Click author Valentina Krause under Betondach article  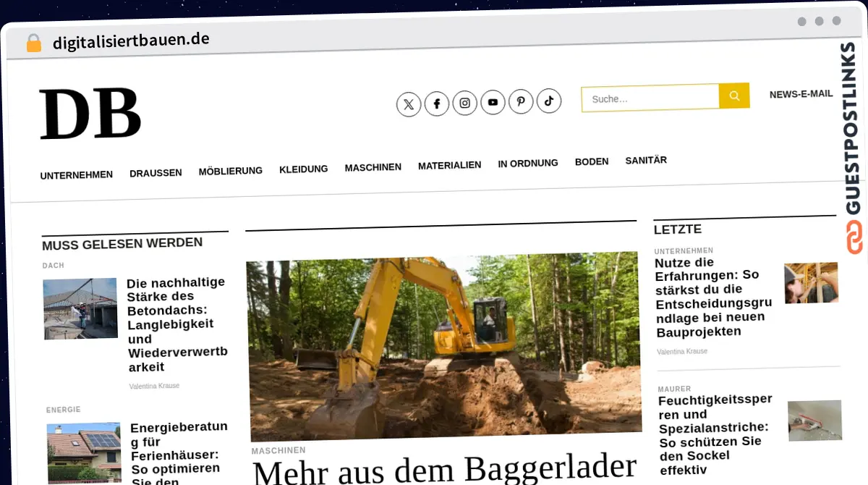point(154,387)
